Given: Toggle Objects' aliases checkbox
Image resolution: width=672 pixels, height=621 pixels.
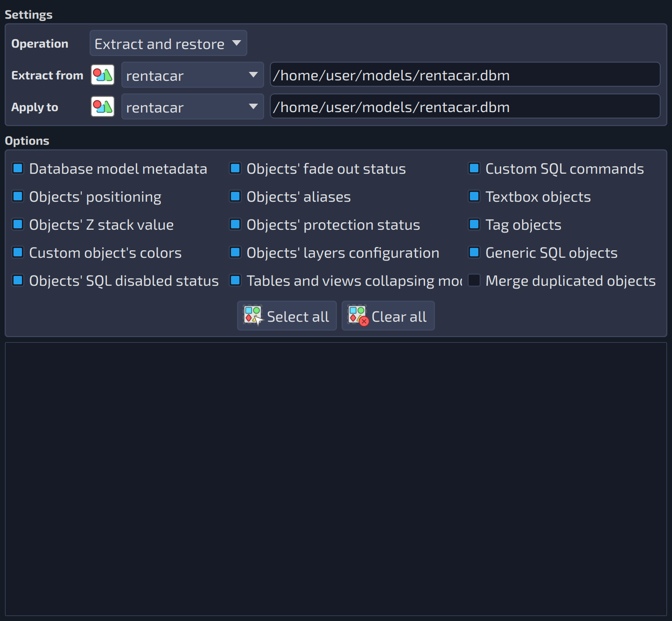Looking at the screenshot, I should click(x=235, y=196).
